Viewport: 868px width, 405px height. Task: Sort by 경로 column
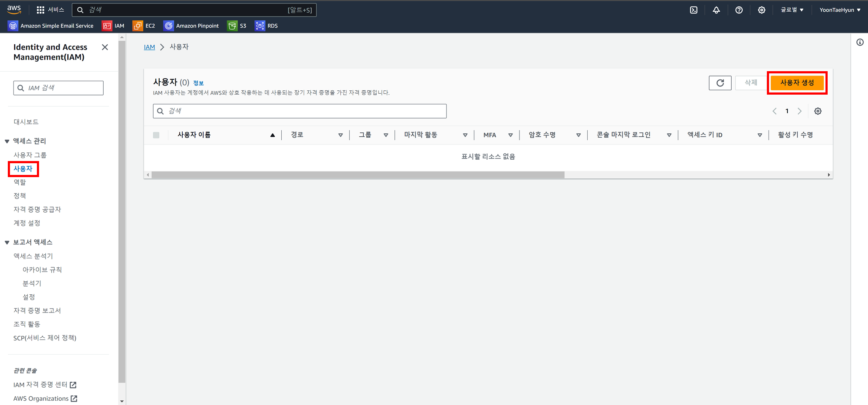(x=340, y=135)
